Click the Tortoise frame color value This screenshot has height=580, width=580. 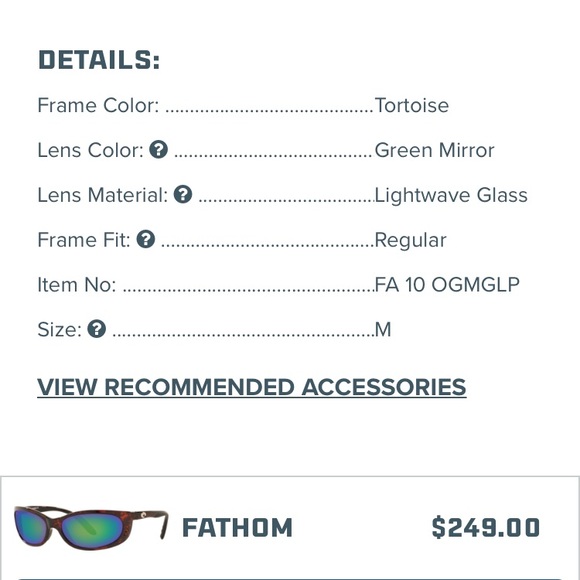(x=412, y=105)
